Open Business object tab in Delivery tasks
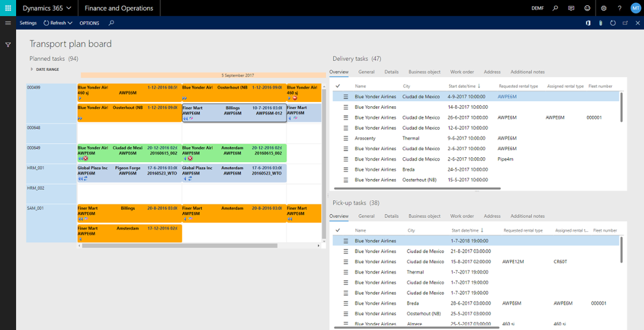The width and height of the screenshot is (644, 330). [425, 72]
